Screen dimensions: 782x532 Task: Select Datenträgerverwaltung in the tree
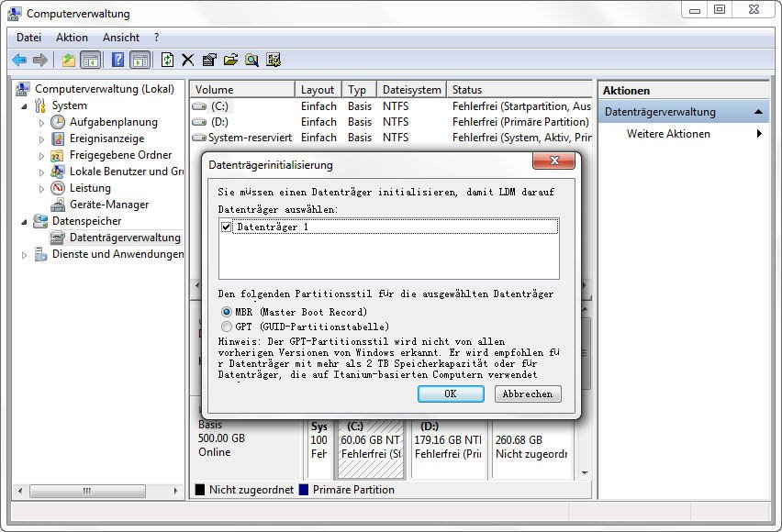tap(125, 238)
